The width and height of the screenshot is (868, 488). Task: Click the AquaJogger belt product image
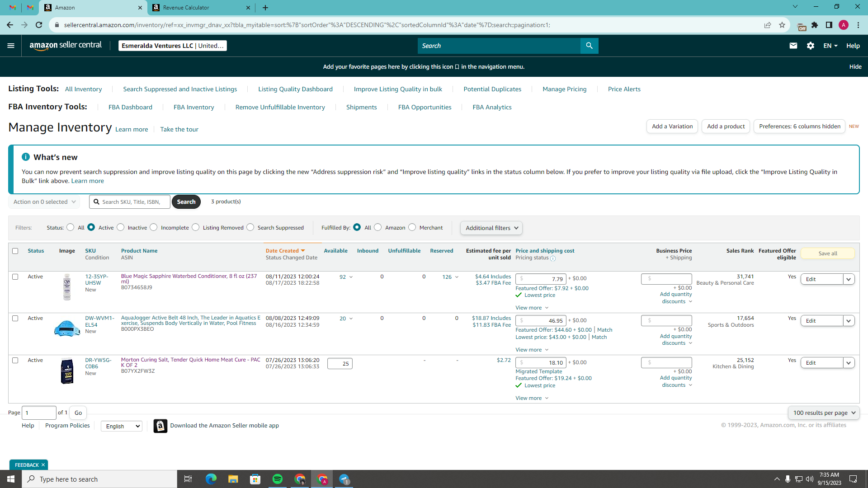click(67, 328)
